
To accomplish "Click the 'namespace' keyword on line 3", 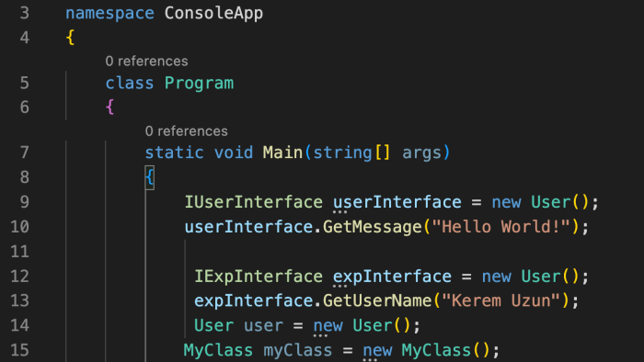I will pyautogui.click(x=109, y=14).
